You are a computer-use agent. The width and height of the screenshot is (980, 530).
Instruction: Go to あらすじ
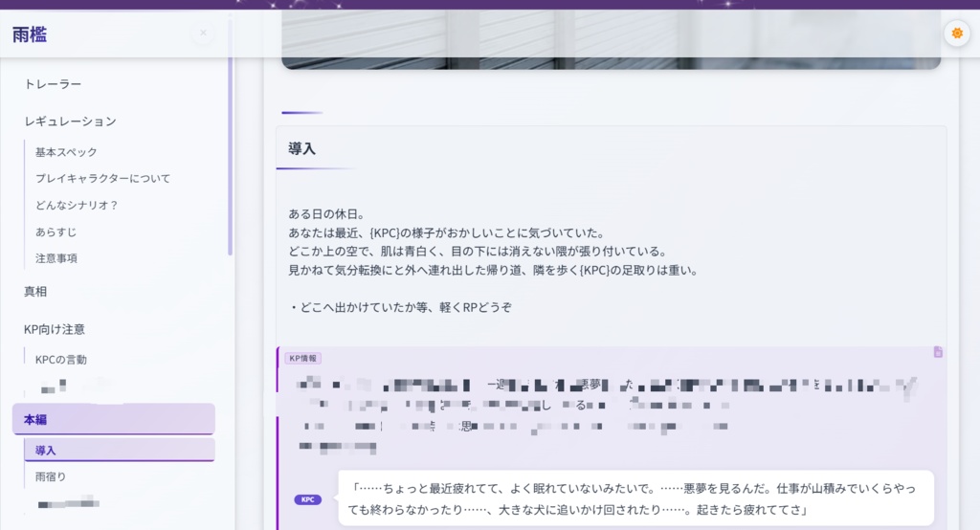point(56,232)
